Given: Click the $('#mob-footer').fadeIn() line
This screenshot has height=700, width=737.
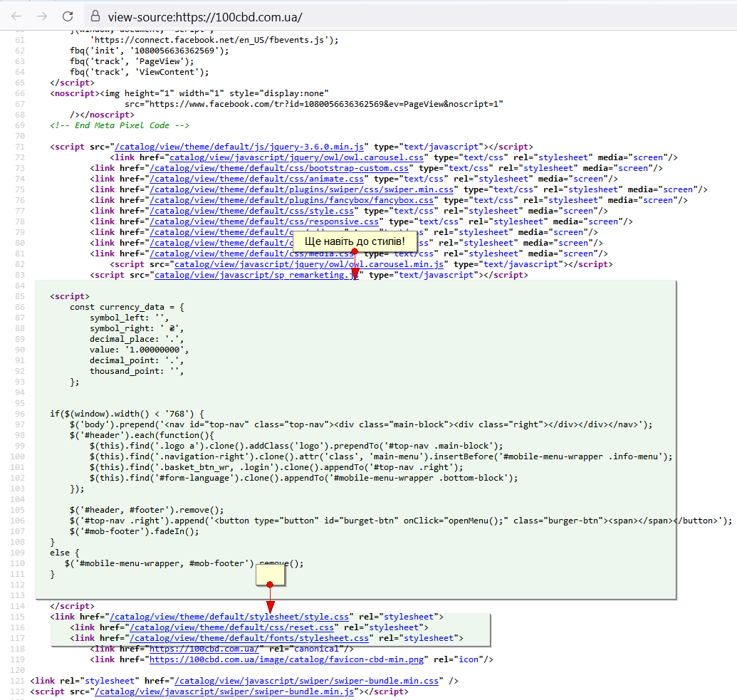Looking at the screenshot, I should [135, 531].
